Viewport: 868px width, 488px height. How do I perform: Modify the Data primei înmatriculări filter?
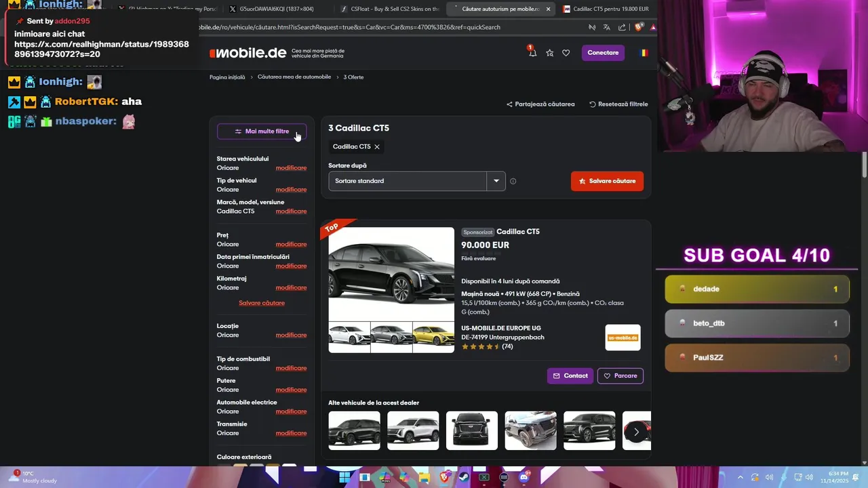click(291, 266)
